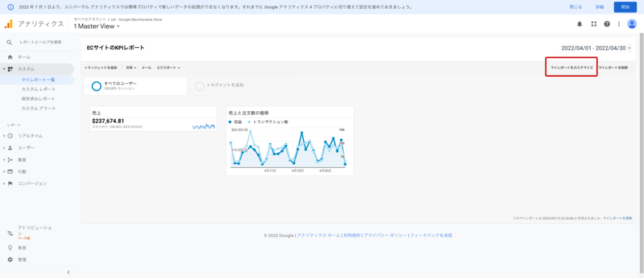Open カスタム アラート in the sidebar

tap(38, 108)
